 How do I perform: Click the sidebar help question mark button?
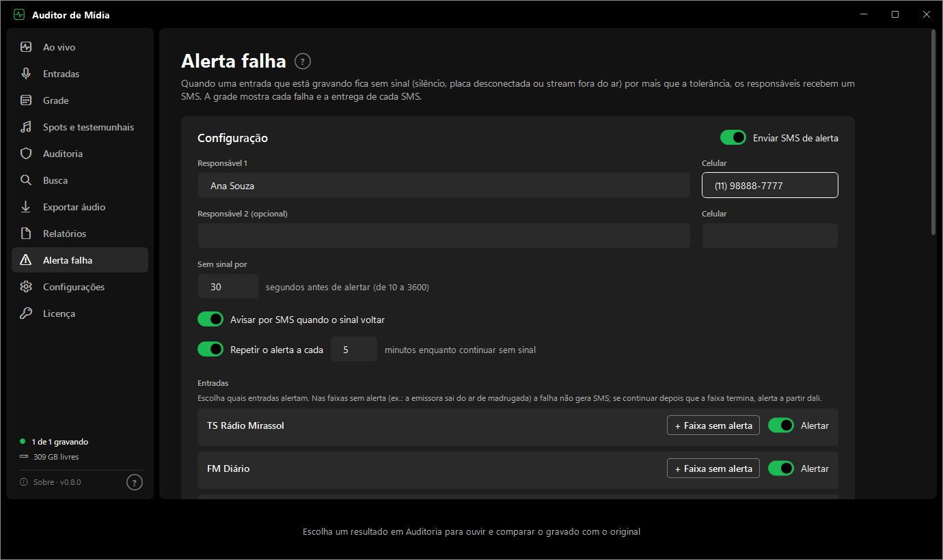[x=135, y=482]
